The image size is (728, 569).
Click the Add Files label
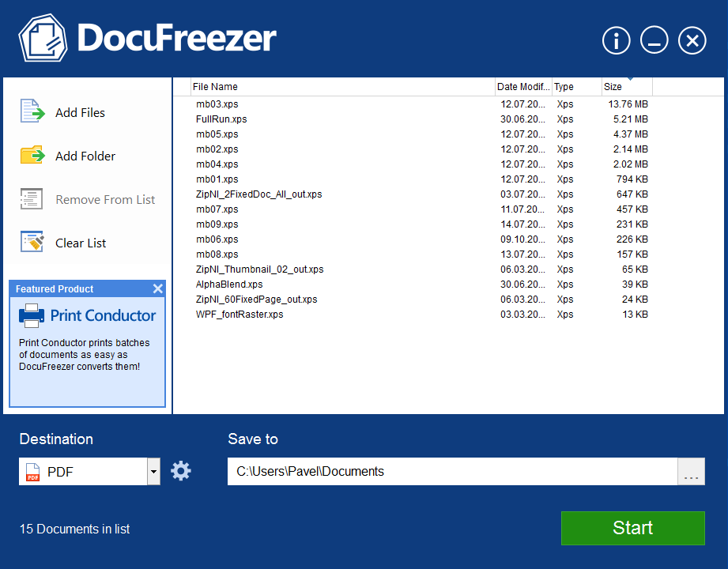(80, 113)
